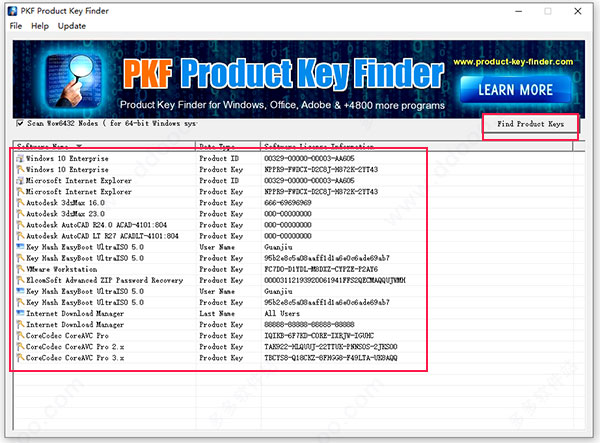600x443 pixels.
Task: Click key icon of Internet Explorer Product Key row
Action: pyautogui.click(x=20, y=191)
